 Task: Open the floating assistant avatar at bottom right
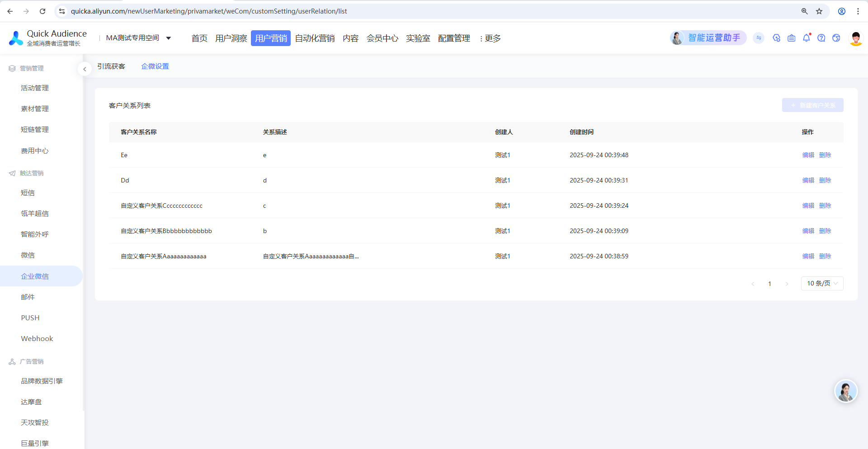(846, 391)
